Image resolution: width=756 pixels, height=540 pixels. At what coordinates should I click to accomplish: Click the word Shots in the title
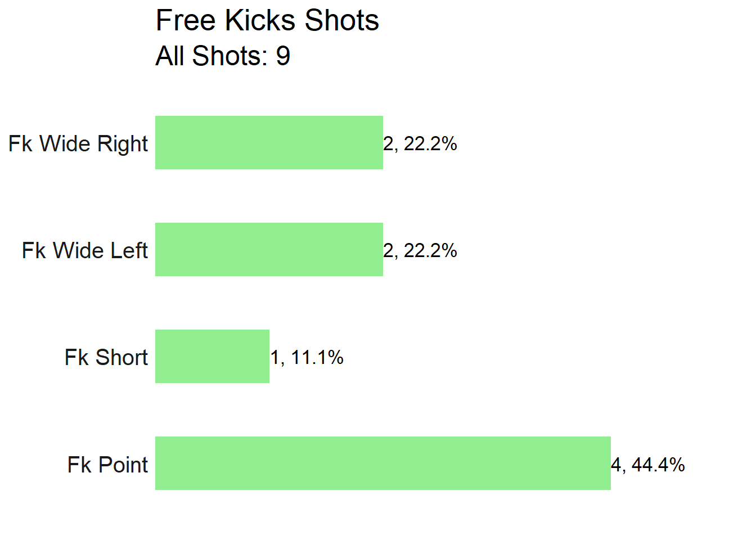coord(341,21)
